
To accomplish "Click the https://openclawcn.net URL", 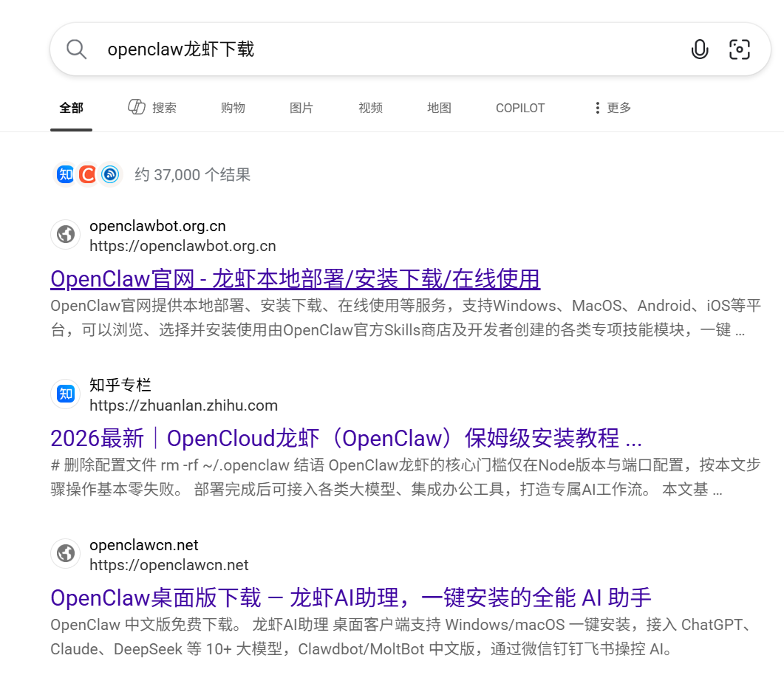I will 168,564.
